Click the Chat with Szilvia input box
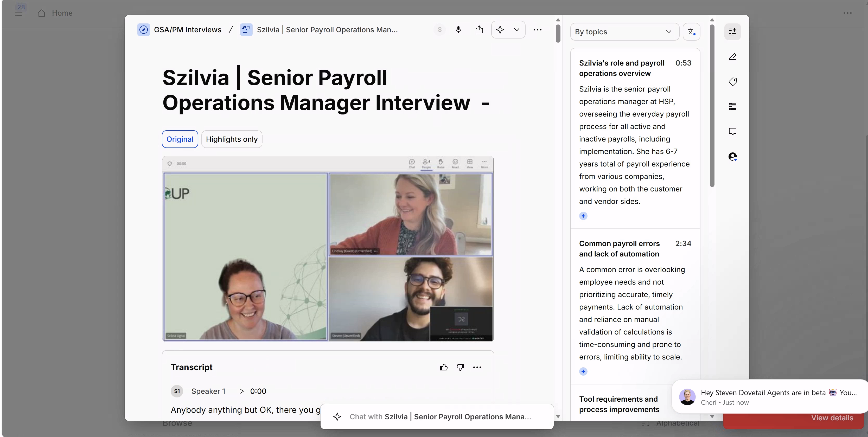868x437 pixels. point(437,417)
